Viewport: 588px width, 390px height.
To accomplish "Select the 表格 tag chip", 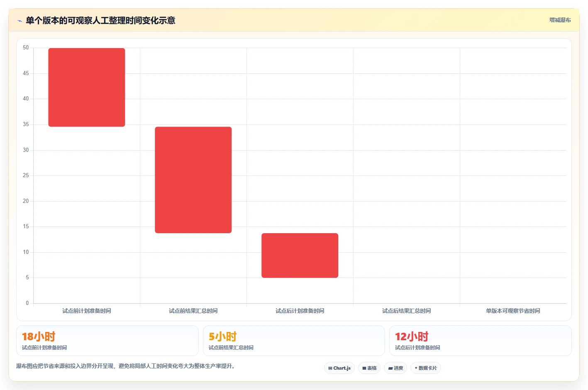I will coord(369,368).
